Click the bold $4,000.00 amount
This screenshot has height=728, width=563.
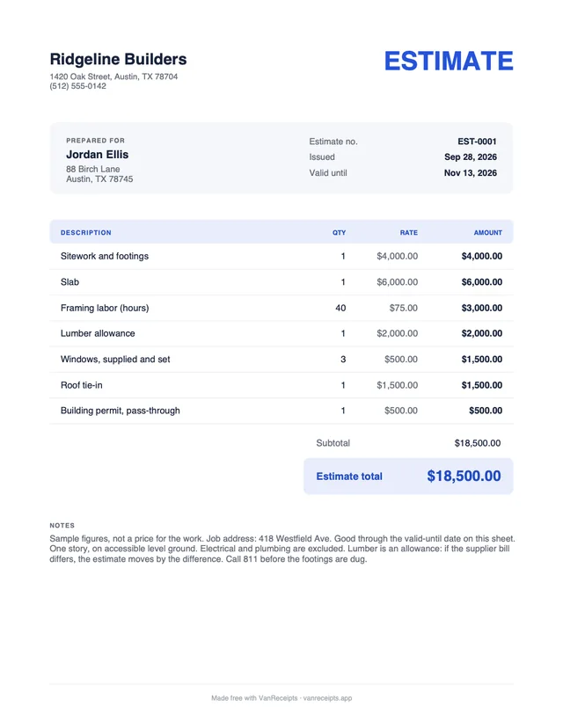point(482,256)
